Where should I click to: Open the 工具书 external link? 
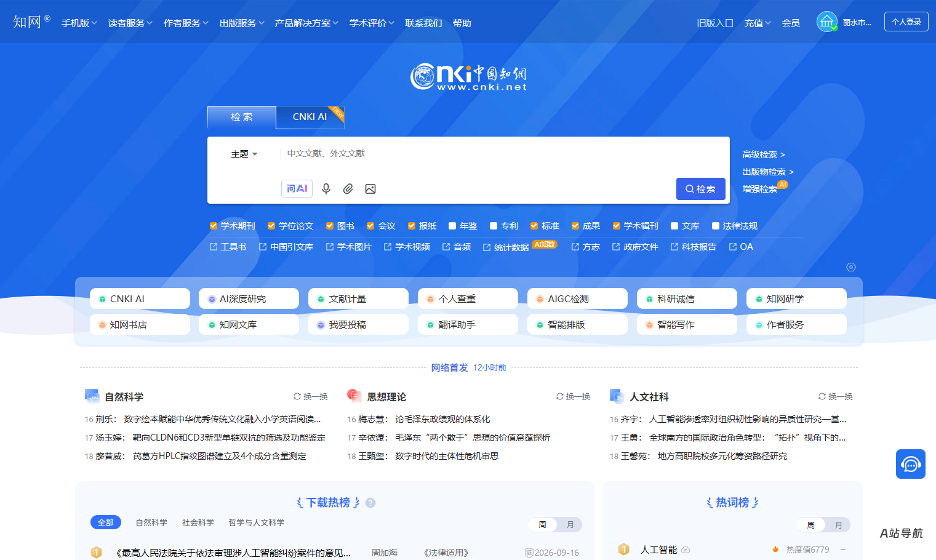coord(228,247)
